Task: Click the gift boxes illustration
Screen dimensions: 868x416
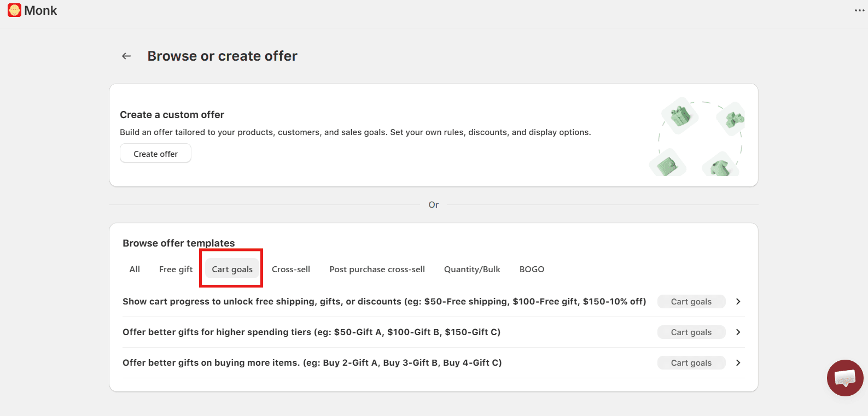Action: (697, 137)
